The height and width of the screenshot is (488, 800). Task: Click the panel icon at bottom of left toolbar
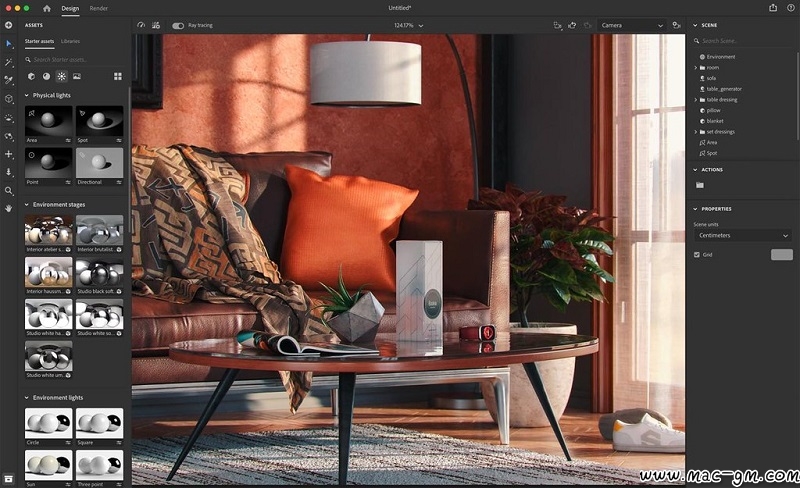click(9, 479)
